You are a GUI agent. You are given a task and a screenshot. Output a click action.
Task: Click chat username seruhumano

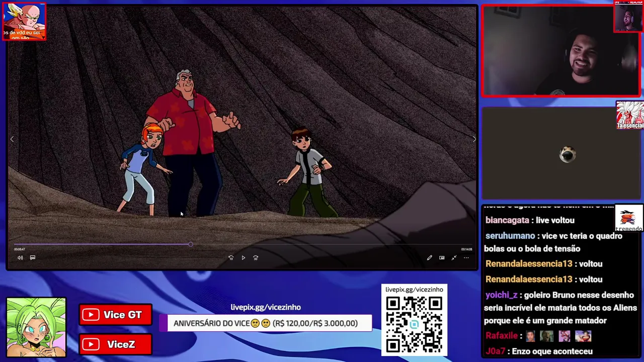tap(510, 236)
